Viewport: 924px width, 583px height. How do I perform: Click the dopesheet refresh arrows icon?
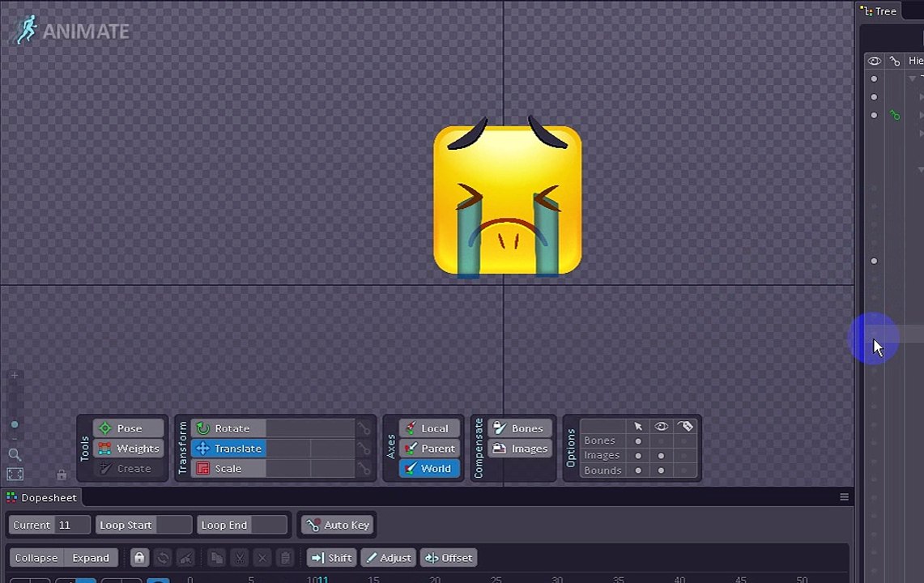(163, 558)
